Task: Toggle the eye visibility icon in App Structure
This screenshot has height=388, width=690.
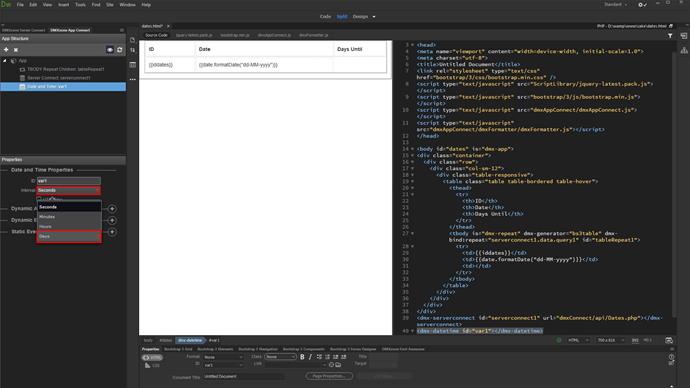Action: pos(110,50)
